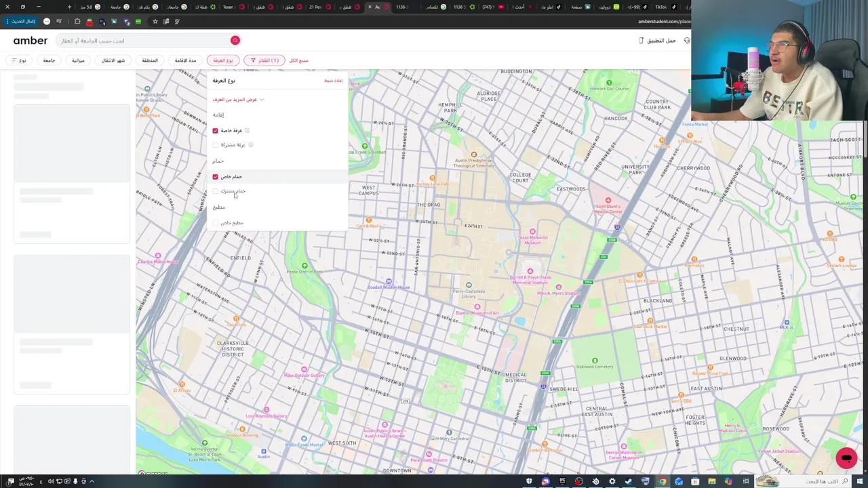This screenshot has width=868, height=488.
Task: Select Pease District Park marker
Action: tap(304, 266)
